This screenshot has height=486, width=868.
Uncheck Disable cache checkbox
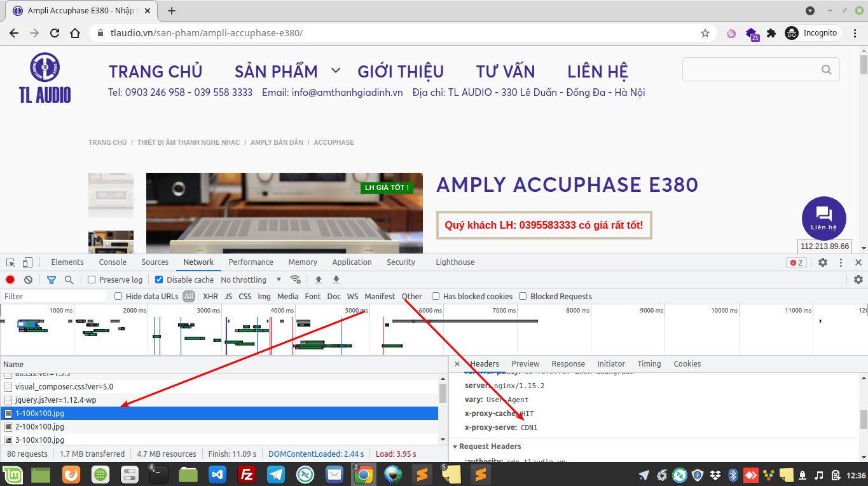click(x=159, y=280)
